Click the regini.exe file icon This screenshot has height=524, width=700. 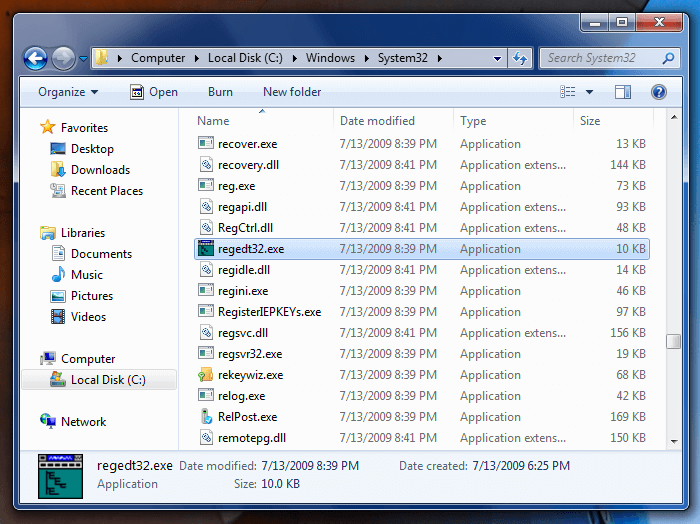[x=206, y=290]
